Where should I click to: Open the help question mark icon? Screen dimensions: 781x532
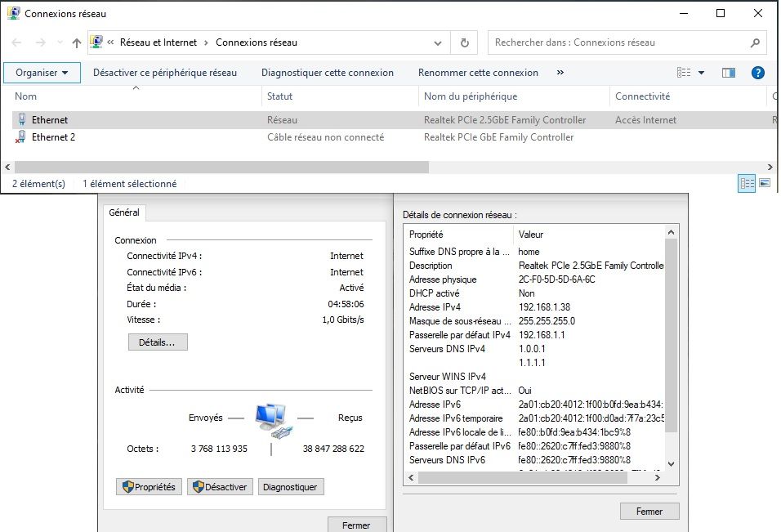757,73
